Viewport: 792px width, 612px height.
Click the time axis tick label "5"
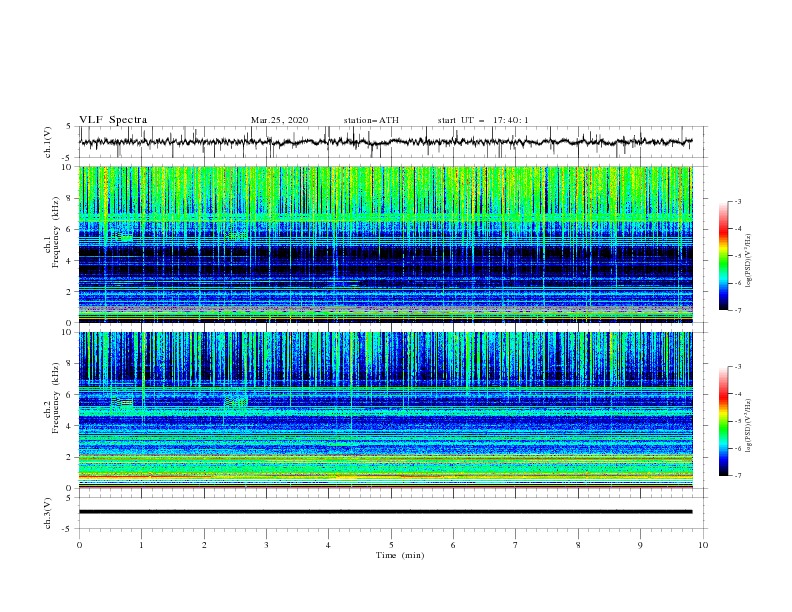(x=391, y=545)
